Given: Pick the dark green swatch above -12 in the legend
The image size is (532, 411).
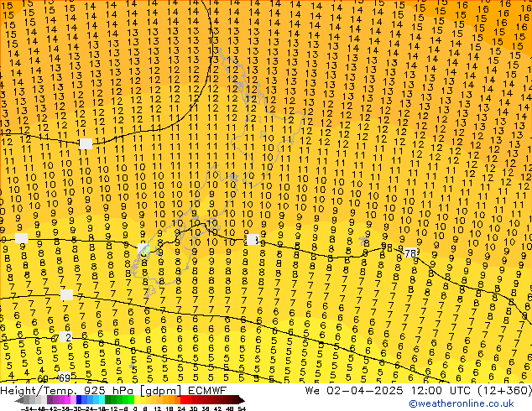Looking at the screenshot, I should click(108, 400).
